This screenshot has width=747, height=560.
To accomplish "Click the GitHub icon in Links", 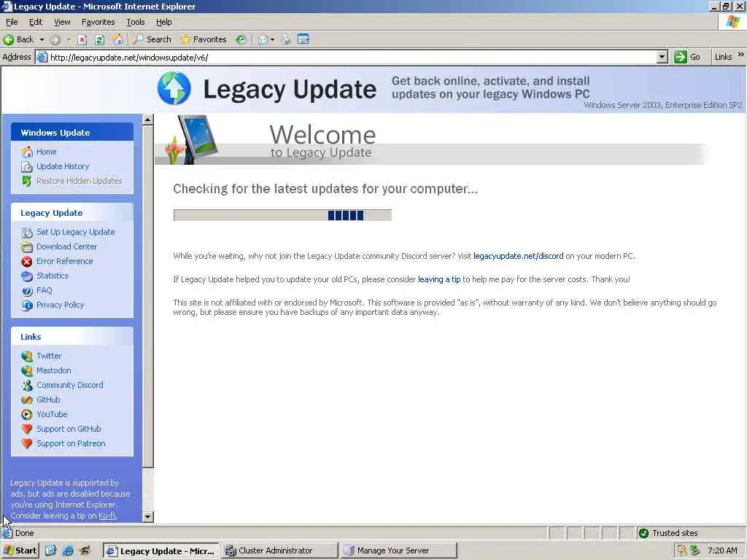I will tap(27, 400).
